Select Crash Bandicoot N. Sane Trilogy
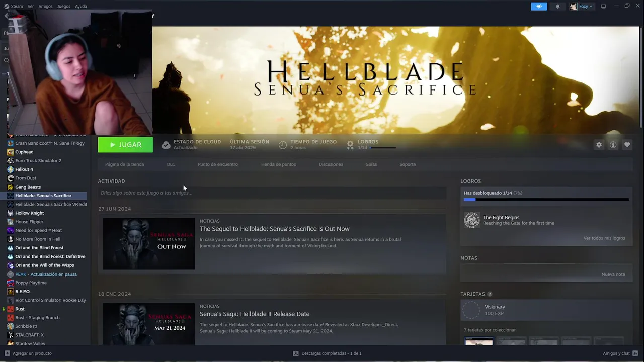 pos(50,143)
